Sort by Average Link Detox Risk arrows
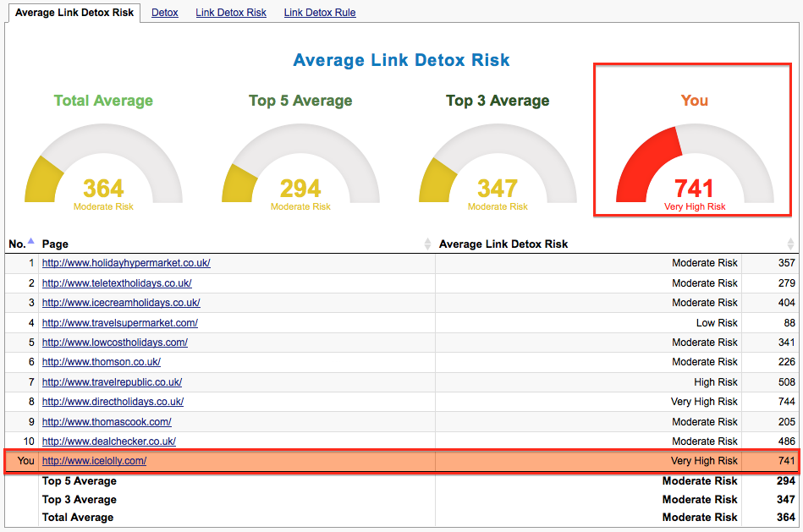Image resolution: width=803 pixels, height=532 pixels. [790, 244]
